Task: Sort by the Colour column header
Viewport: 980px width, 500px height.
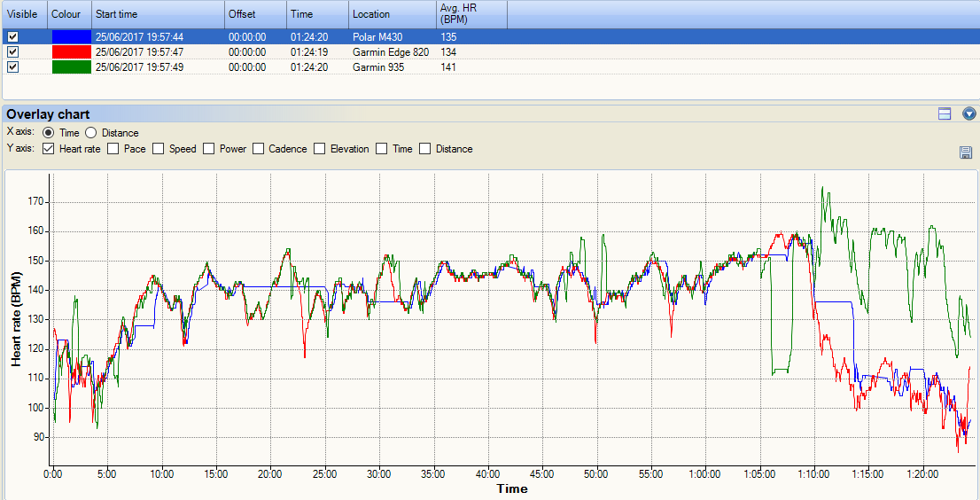Action: 69,14
